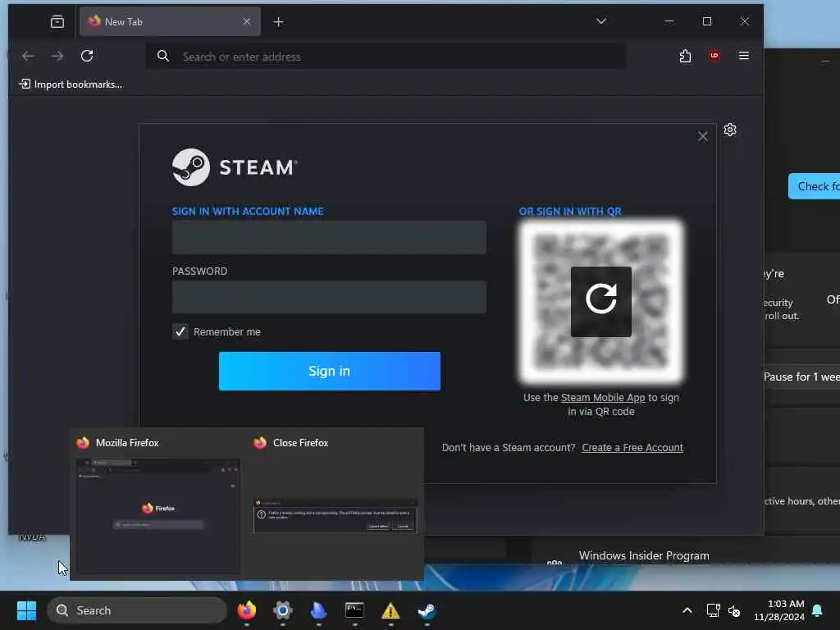This screenshot has height=630, width=840.
Task: Maximize the Firefox window
Action: (x=707, y=21)
